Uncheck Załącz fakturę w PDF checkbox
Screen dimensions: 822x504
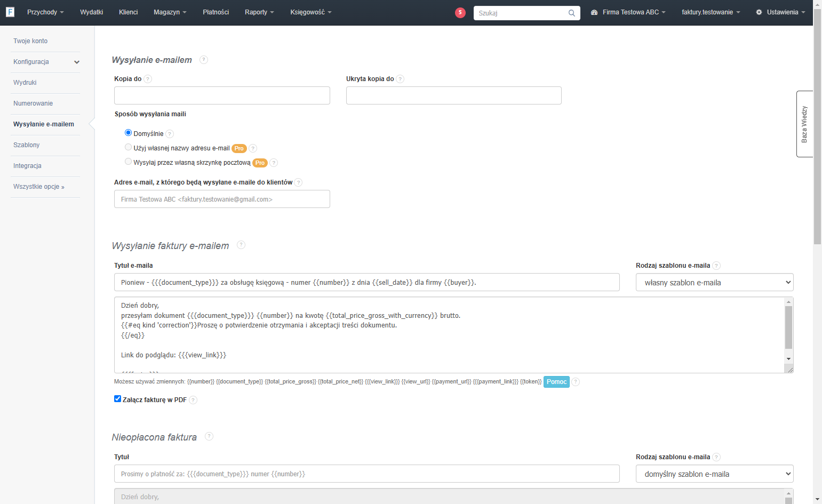118,399
